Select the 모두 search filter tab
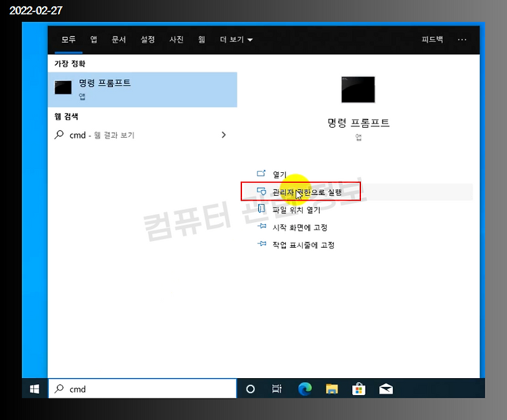Screen dimensions: 507x420 tap(68, 39)
